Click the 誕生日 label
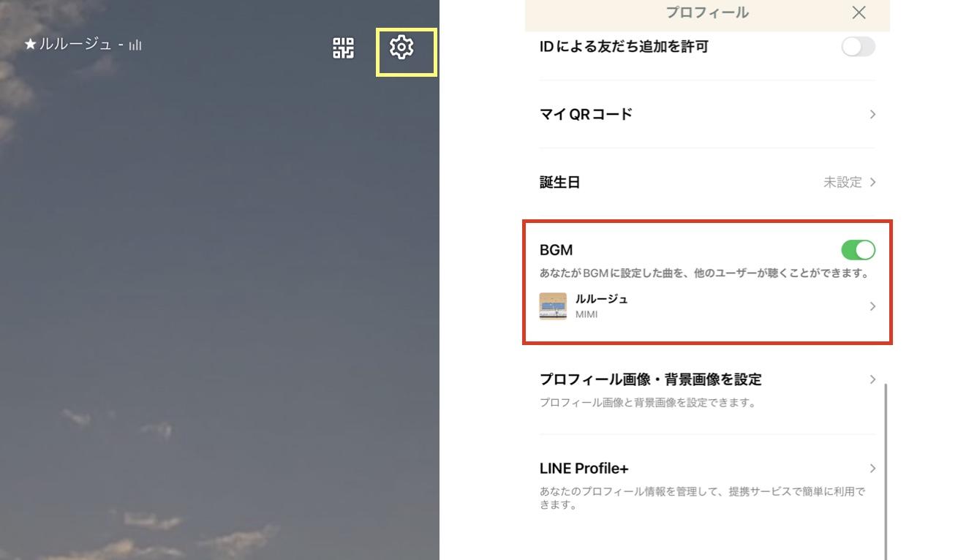 point(559,182)
